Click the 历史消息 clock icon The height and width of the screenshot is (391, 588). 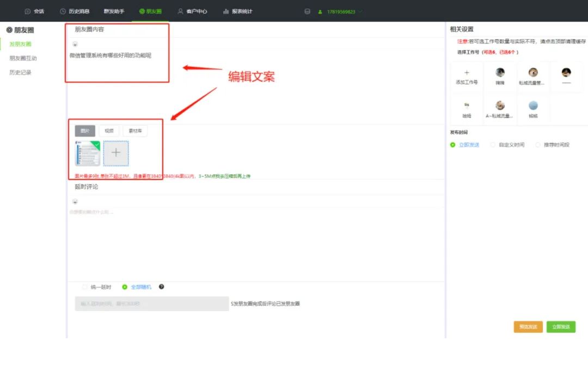(x=62, y=11)
